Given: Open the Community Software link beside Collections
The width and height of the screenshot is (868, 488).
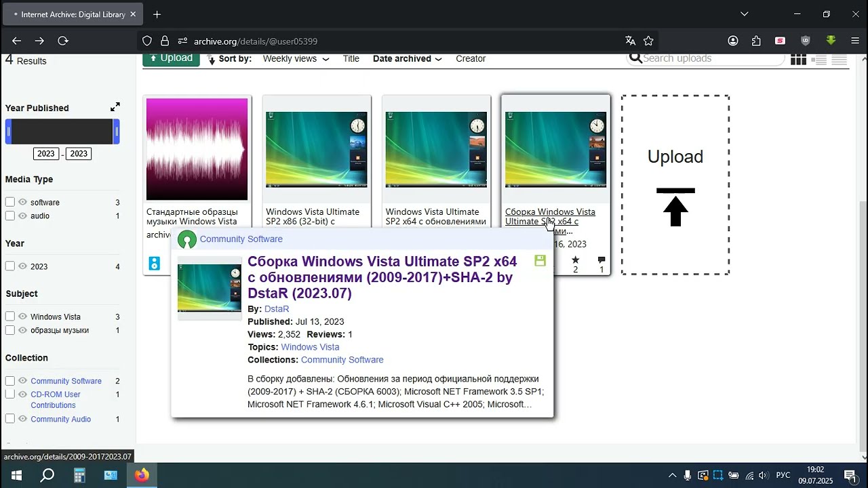Looking at the screenshot, I should pos(342,360).
